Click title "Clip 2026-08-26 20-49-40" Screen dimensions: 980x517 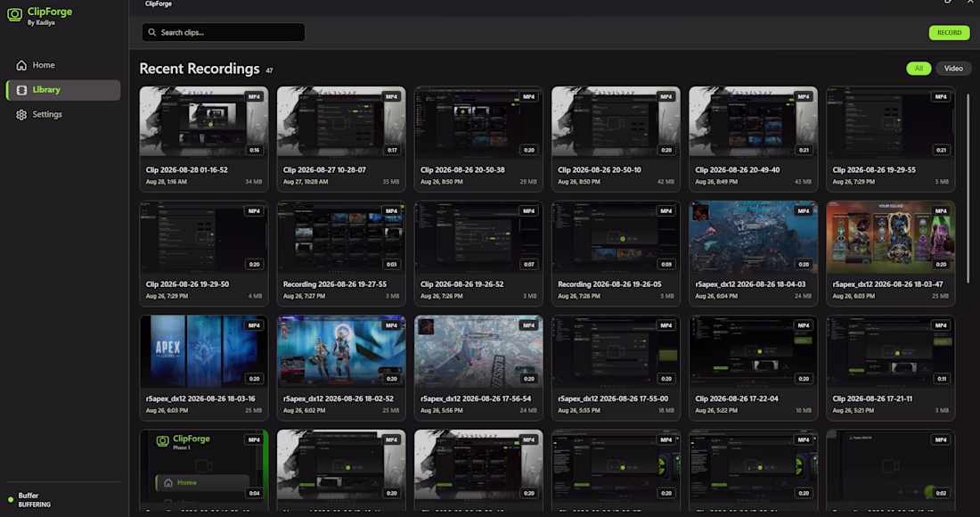(x=738, y=170)
